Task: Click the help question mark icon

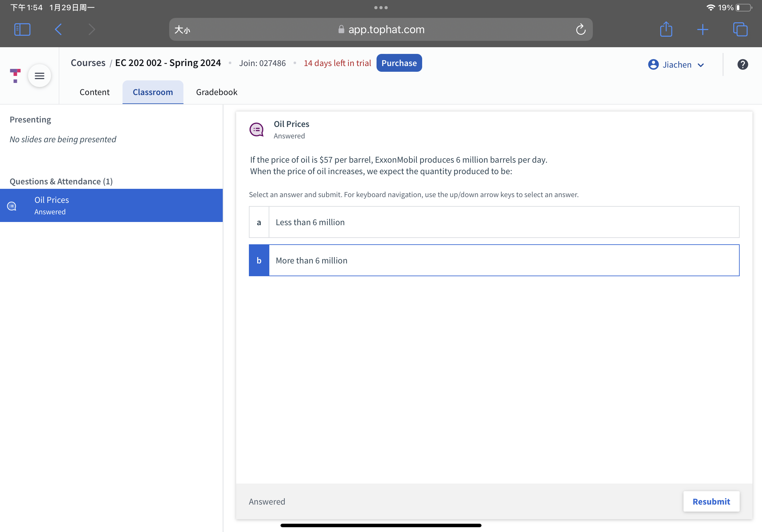Action: pyautogui.click(x=743, y=64)
